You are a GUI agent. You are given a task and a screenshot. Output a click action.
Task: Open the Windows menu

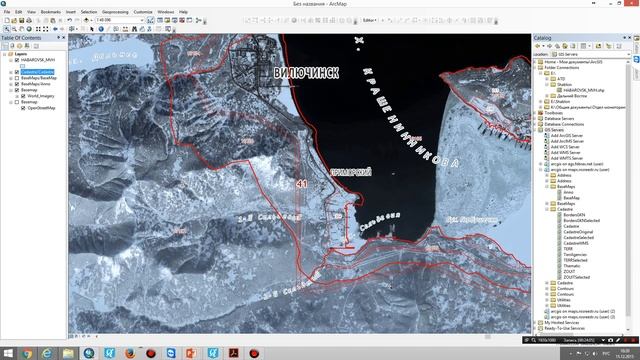click(165, 12)
